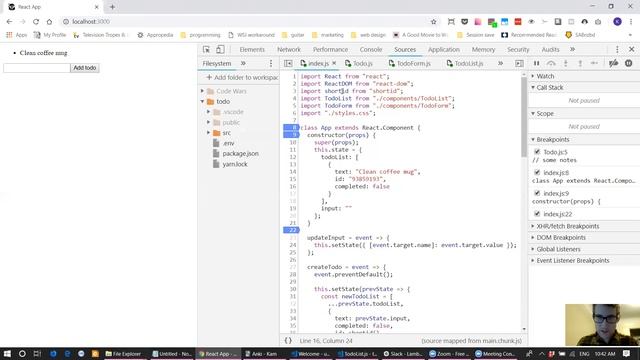The image size is (640, 360).
Task: Go to the browser home page
Action: pos(49,22)
